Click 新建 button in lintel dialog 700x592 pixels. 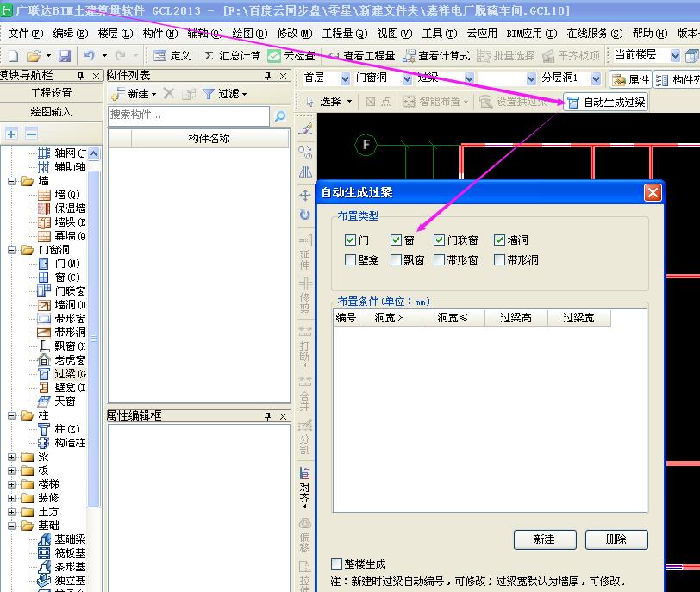click(x=545, y=539)
